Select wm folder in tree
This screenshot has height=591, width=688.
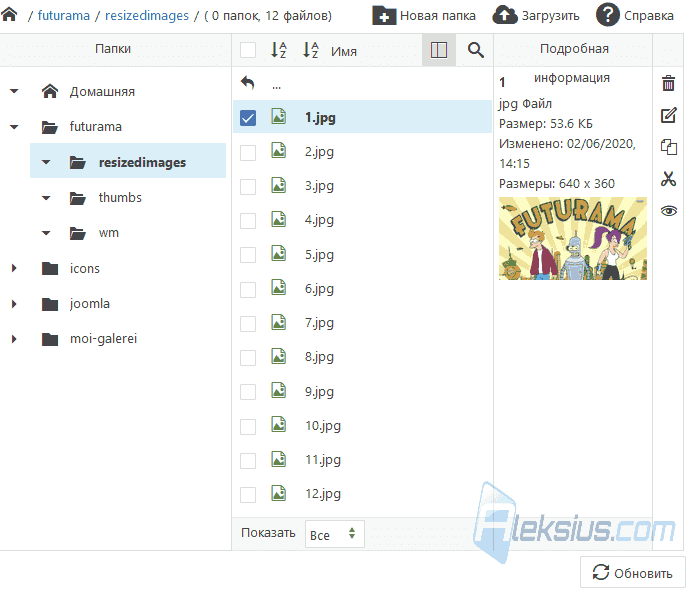tap(108, 233)
